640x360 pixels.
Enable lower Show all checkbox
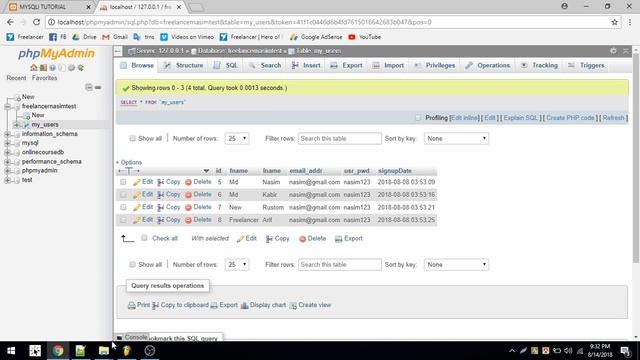click(132, 264)
